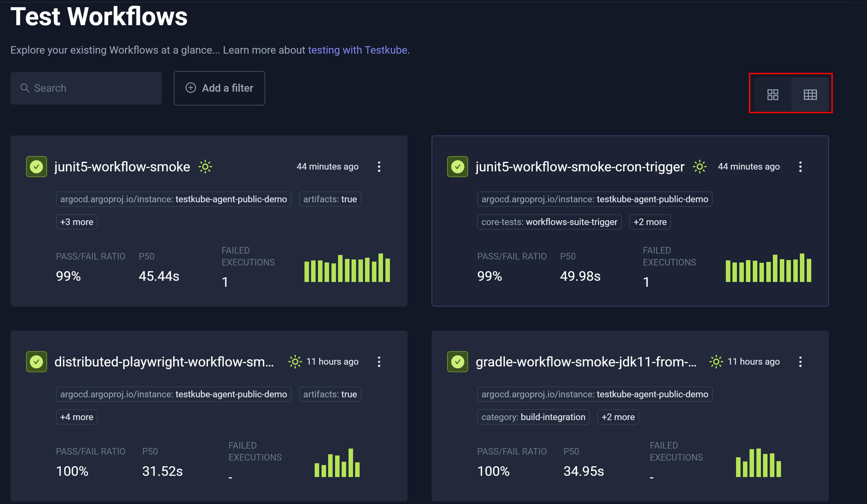The height and width of the screenshot is (504, 867).
Task: Click sun health icon beside junit5-workflow-smoke
Action: point(205,167)
